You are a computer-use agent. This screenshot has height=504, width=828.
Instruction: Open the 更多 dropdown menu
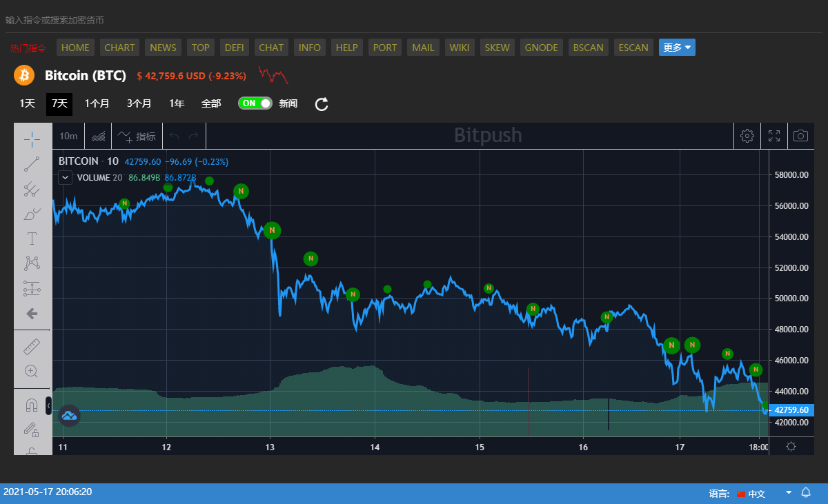coord(677,48)
